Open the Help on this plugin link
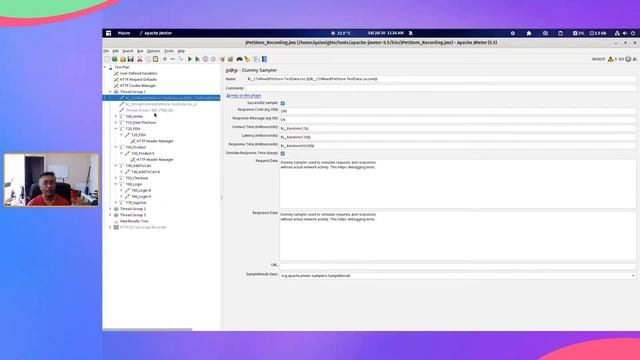This screenshot has height=360, width=640. coord(246,96)
